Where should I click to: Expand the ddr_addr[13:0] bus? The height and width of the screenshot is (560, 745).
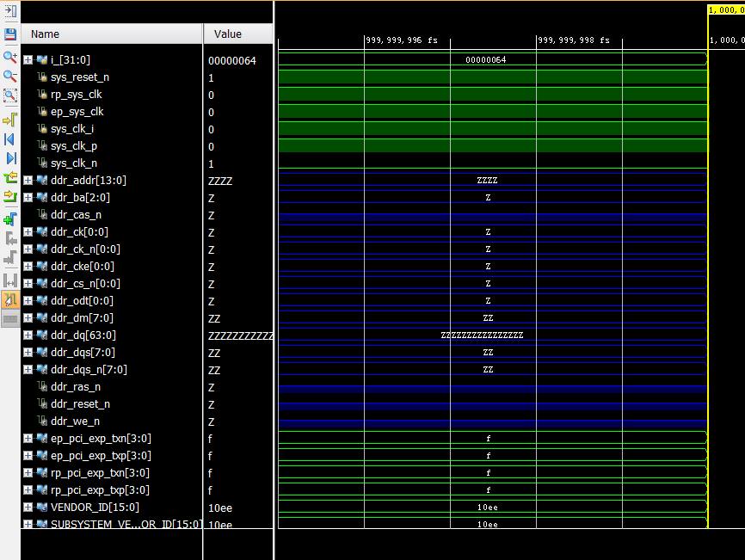pos(28,181)
